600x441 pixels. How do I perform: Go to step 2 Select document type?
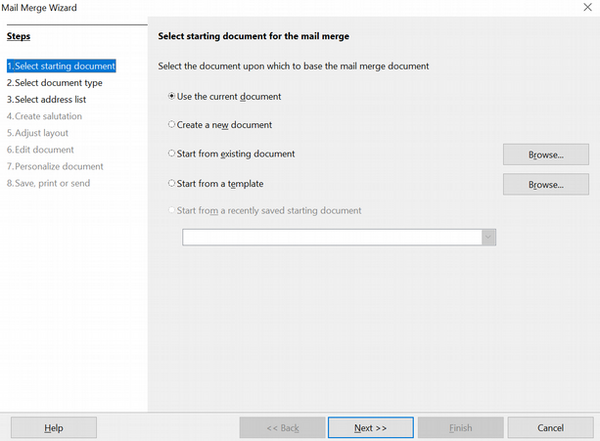pyautogui.click(x=54, y=83)
